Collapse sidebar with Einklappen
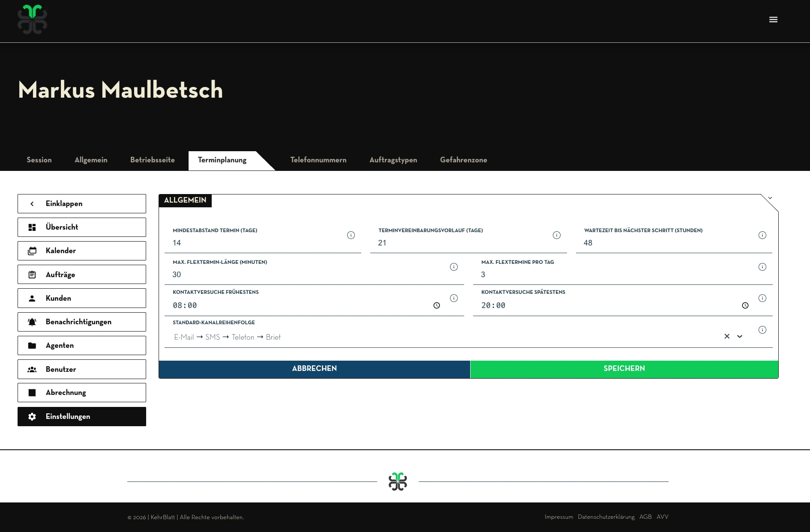 pos(81,204)
